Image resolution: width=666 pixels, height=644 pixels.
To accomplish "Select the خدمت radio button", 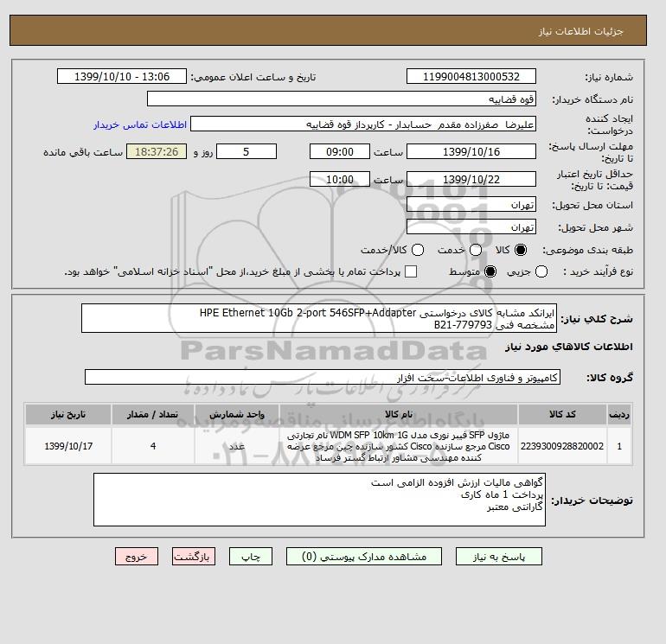I will (476, 250).
